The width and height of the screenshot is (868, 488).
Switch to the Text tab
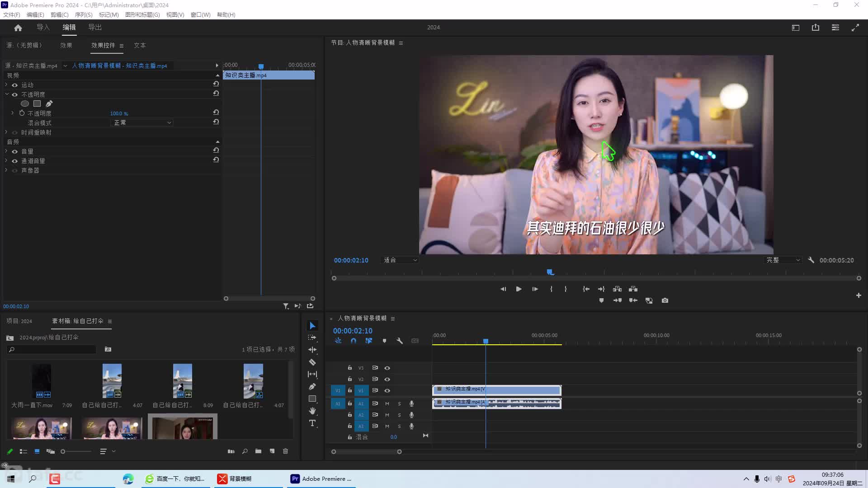(x=140, y=45)
